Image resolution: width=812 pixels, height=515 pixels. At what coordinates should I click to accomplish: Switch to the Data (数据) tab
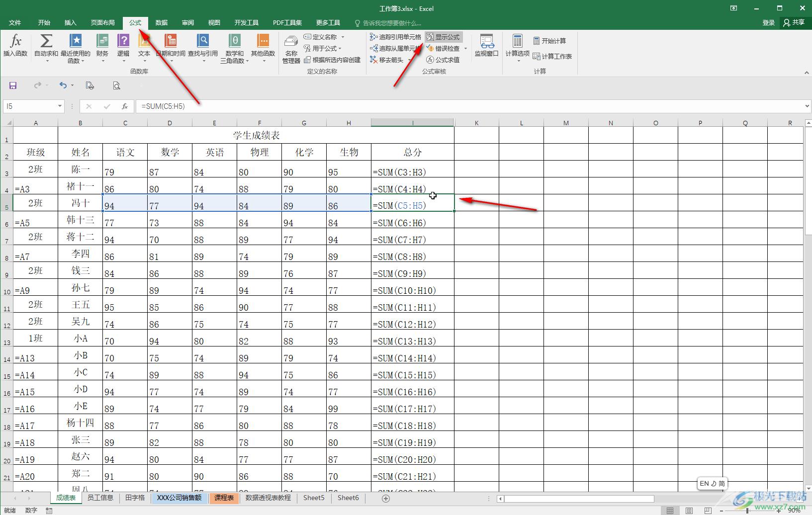[x=161, y=22]
